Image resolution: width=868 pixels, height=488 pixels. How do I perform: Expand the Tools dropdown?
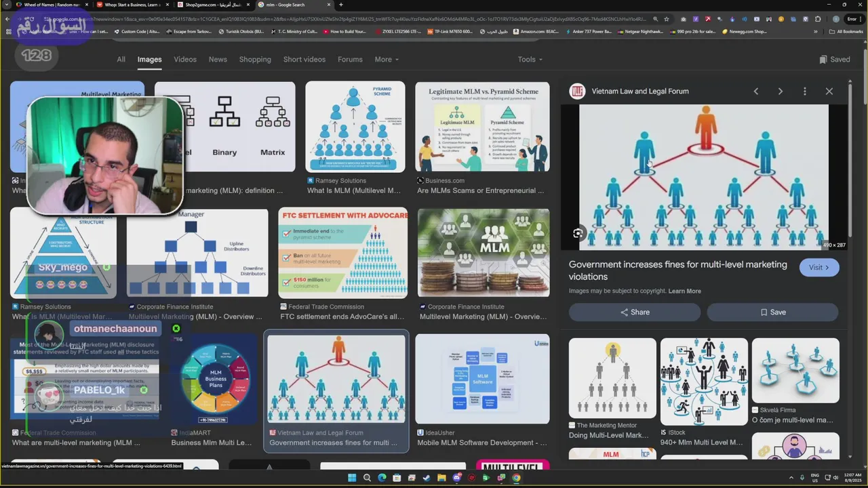pyautogui.click(x=530, y=59)
